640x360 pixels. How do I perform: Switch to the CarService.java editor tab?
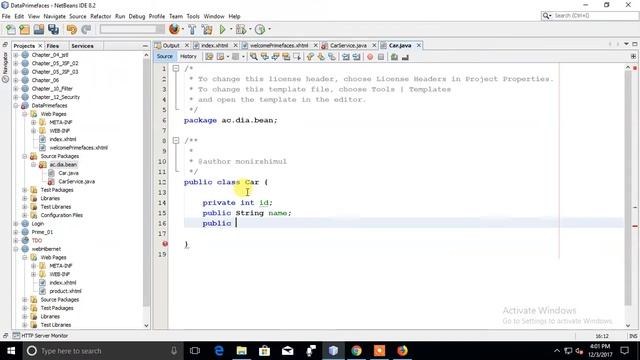pyautogui.click(x=348, y=45)
